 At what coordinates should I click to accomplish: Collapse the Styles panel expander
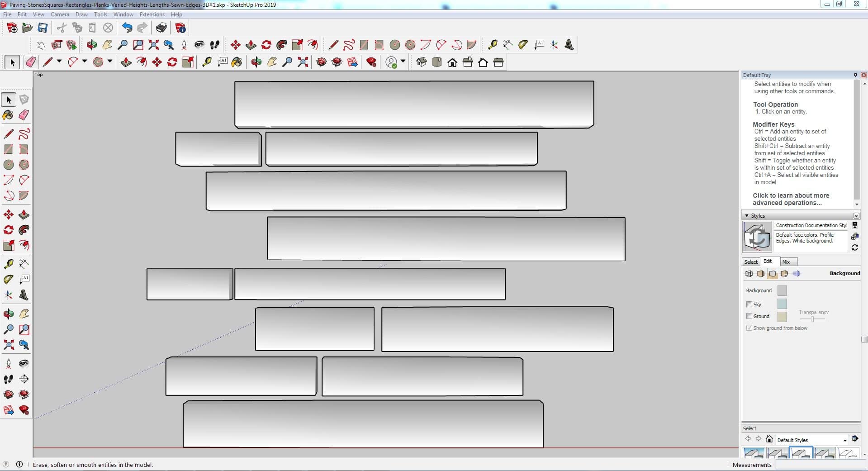[x=747, y=216]
